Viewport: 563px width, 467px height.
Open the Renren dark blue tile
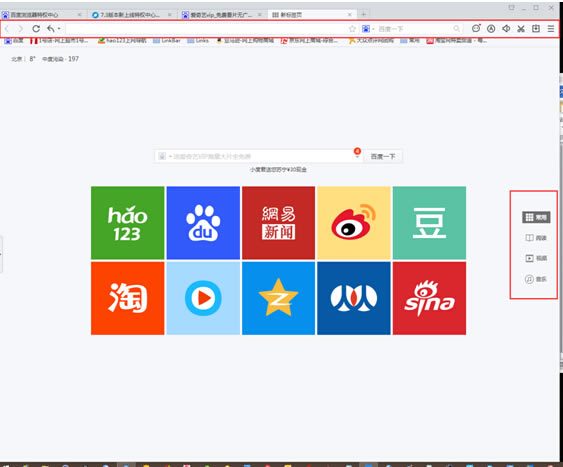click(x=354, y=298)
